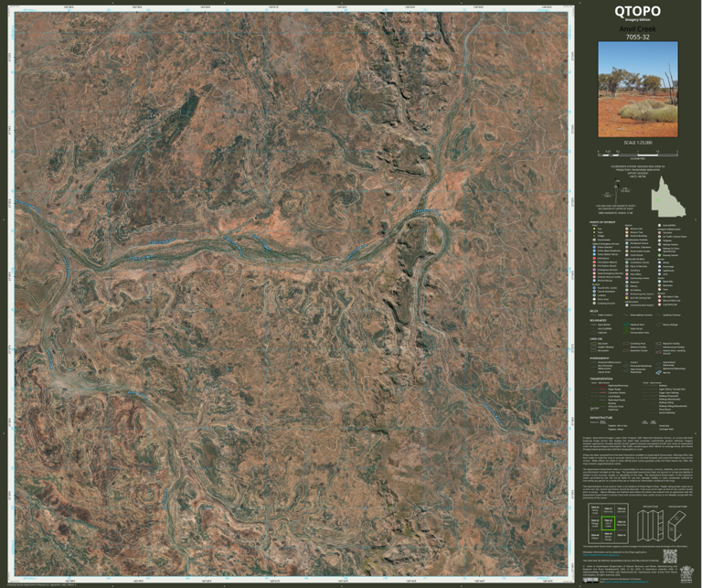Click the Homestead legend icon
Screen dimensions: 702x588
point(594,240)
